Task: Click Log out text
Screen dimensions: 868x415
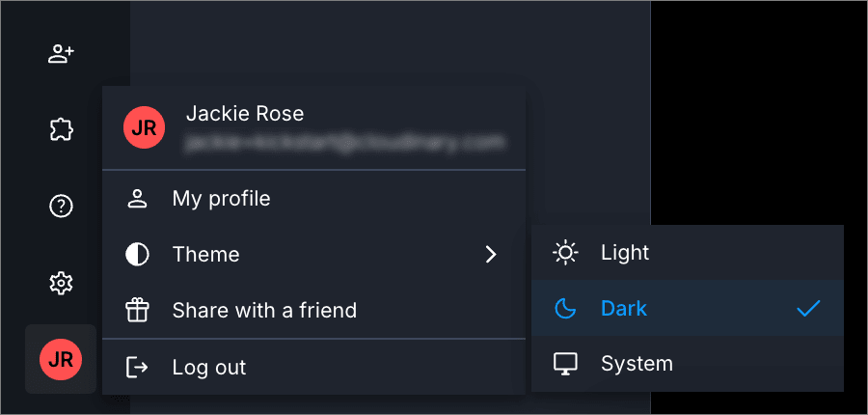Action: 208,368
